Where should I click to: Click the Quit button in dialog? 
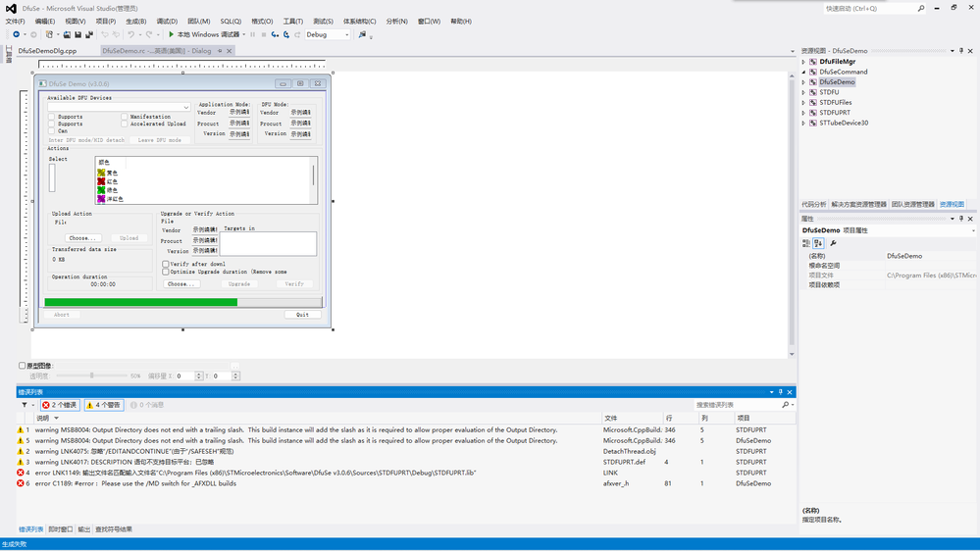click(x=302, y=315)
